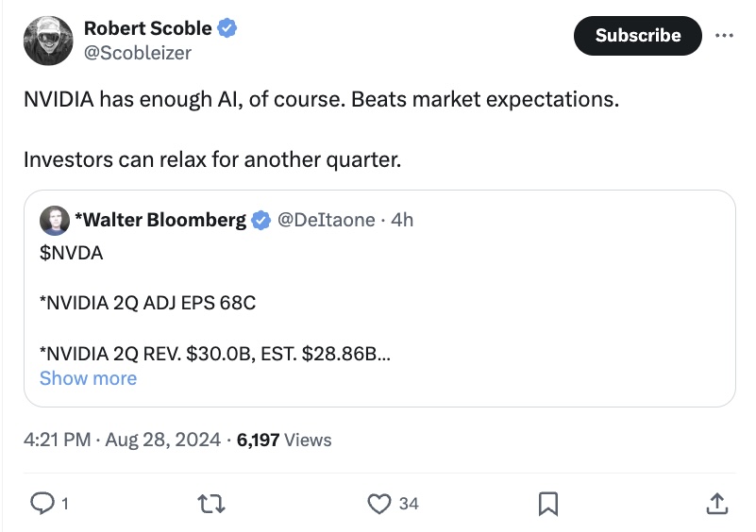Like the tweet with the heart icon
The image size is (756, 532).
click(x=379, y=504)
